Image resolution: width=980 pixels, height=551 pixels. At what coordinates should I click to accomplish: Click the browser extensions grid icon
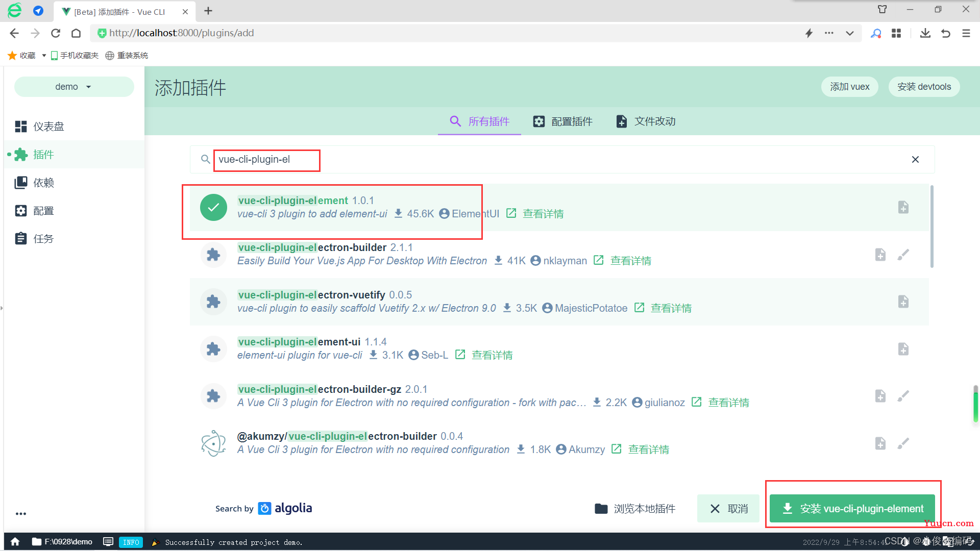(x=896, y=33)
